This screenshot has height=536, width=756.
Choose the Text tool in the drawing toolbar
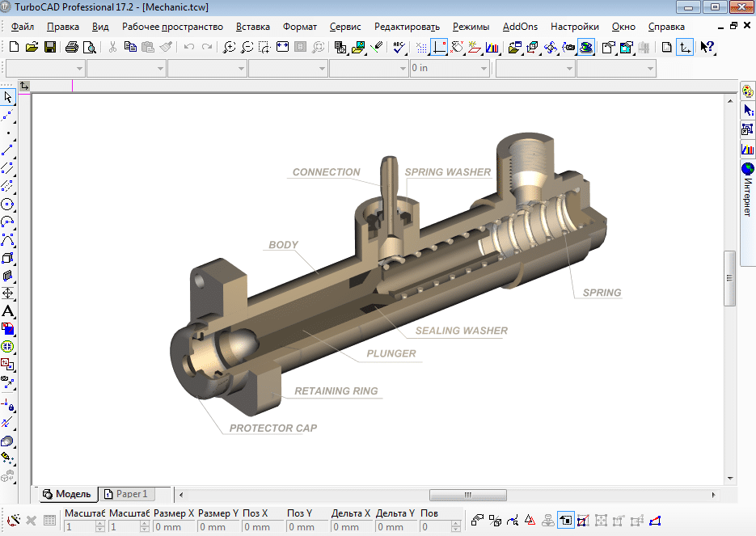(10, 312)
